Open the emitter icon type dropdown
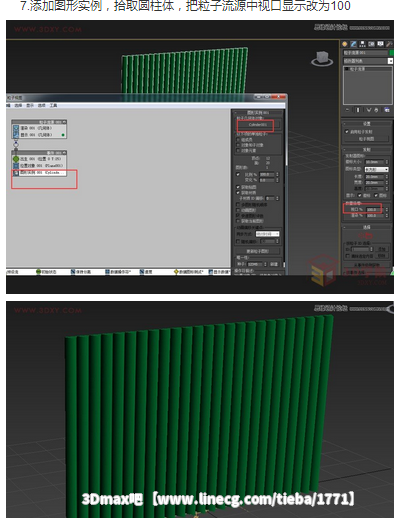 [x=376, y=169]
